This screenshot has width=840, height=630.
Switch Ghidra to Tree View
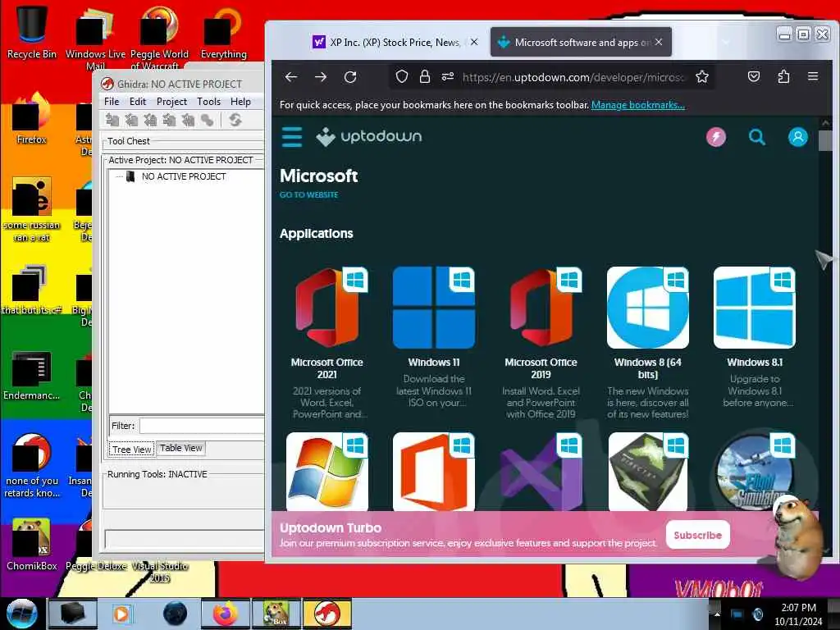tap(132, 449)
